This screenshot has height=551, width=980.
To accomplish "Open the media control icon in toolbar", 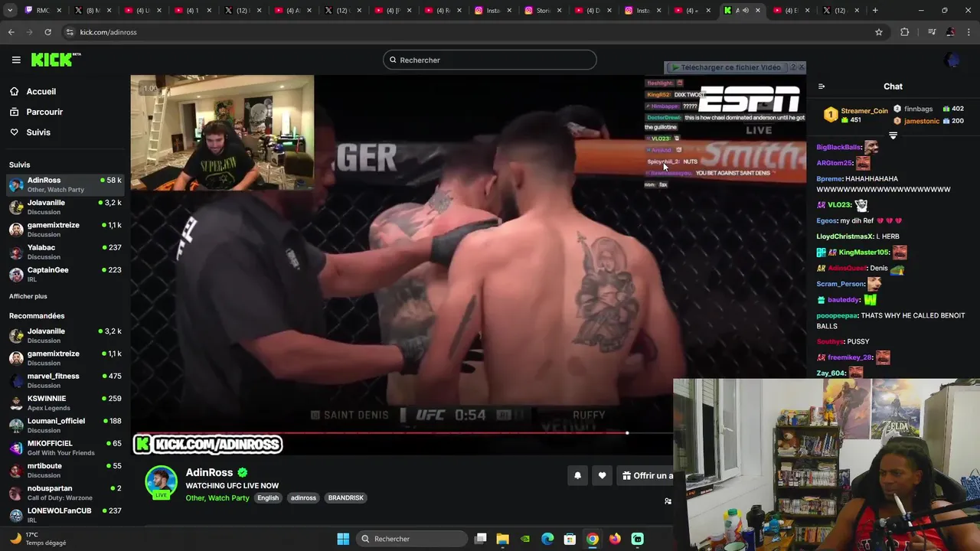I will point(932,32).
